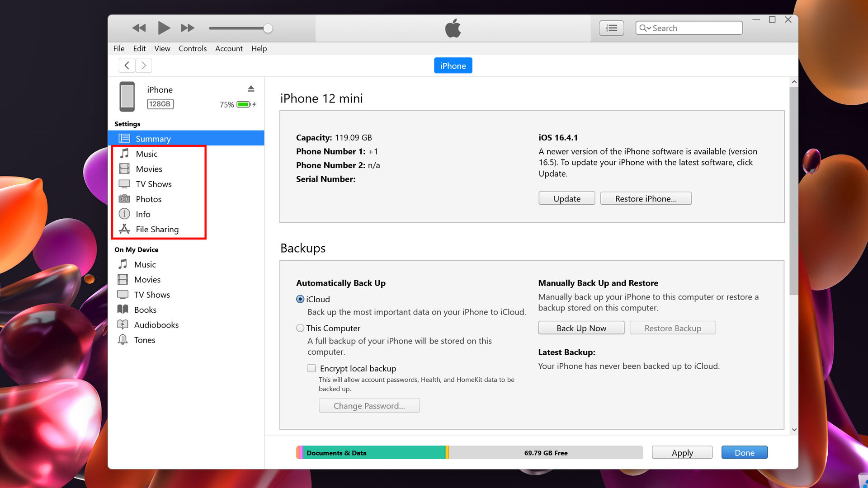The width and height of the screenshot is (868, 488).
Task: Select This Computer backup radio button
Action: coord(300,328)
